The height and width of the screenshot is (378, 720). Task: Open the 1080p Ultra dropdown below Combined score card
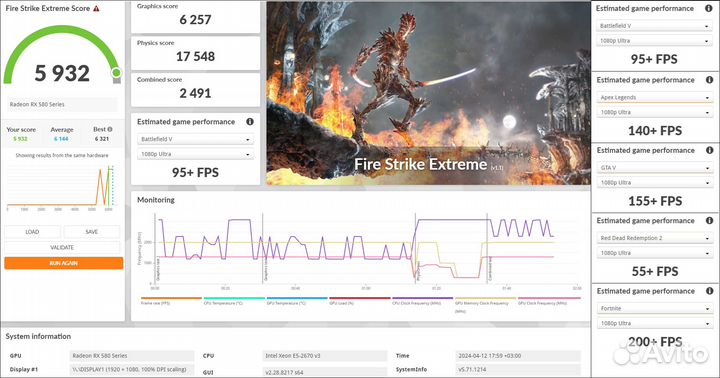(195, 154)
